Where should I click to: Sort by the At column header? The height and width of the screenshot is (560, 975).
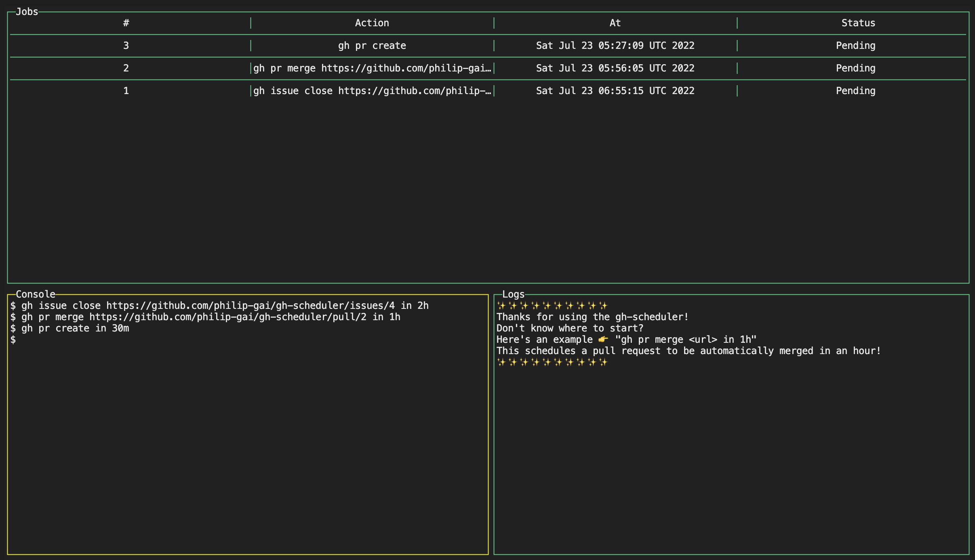click(x=615, y=23)
